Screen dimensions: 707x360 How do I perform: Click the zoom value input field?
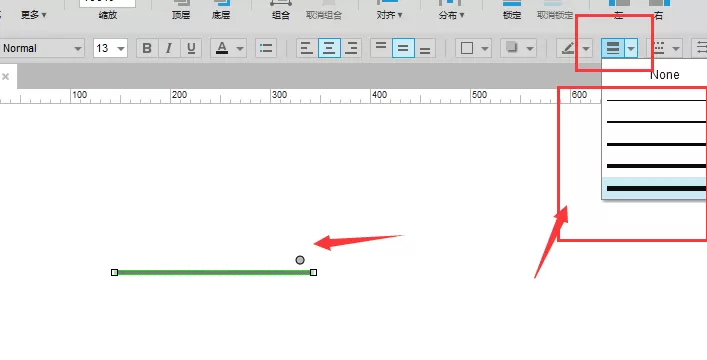(107, 4)
